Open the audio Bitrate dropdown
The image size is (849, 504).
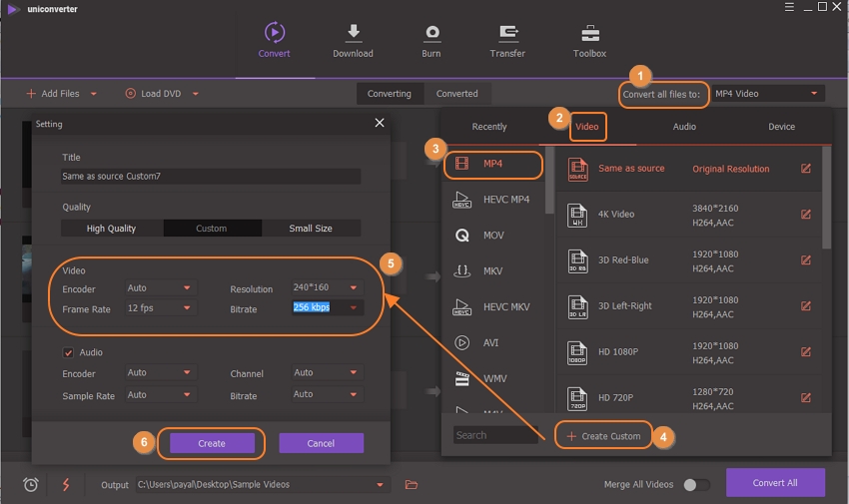[x=327, y=394]
